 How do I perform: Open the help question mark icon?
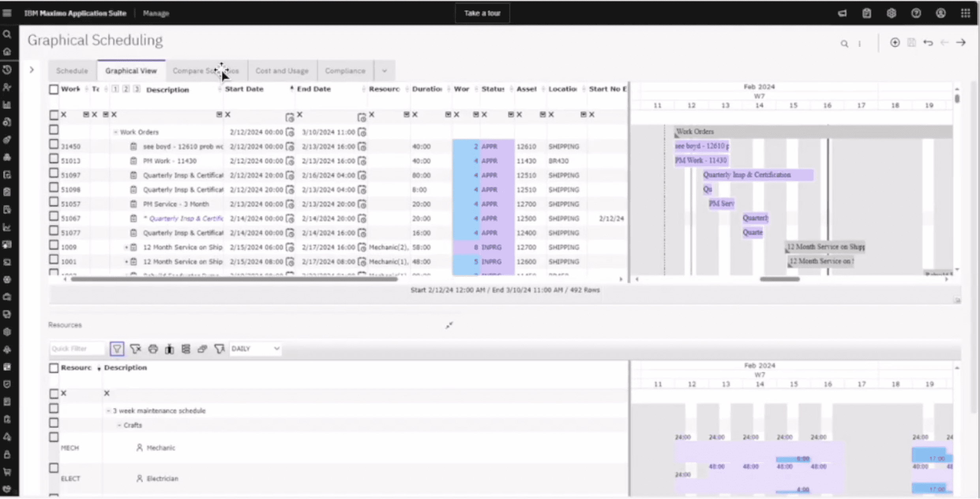[x=916, y=13]
